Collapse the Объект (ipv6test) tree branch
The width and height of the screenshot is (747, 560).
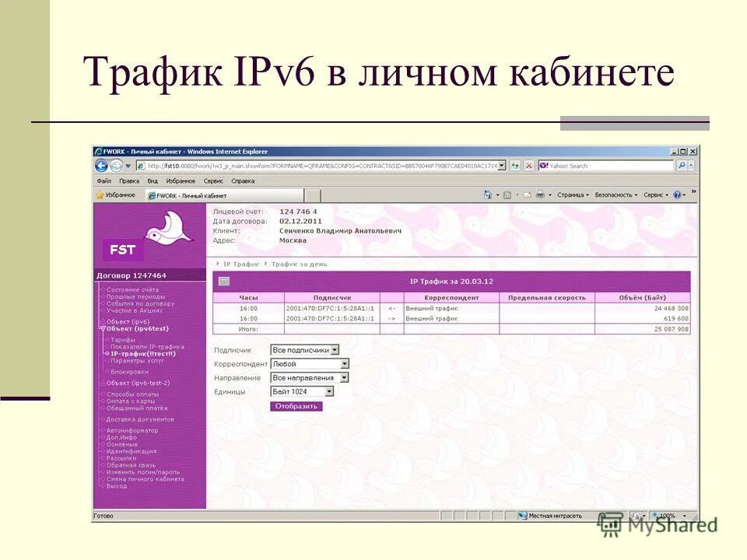click(103, 328)
